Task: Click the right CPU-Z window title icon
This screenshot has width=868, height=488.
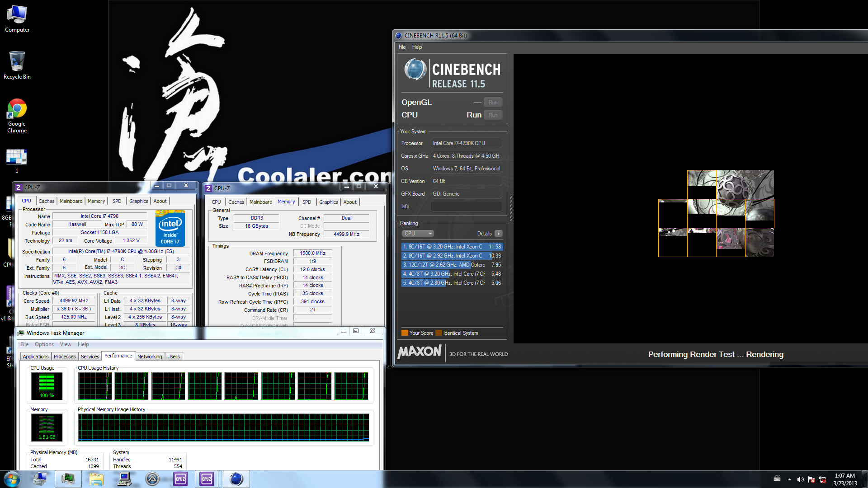Action: click(x=208, y=188)
